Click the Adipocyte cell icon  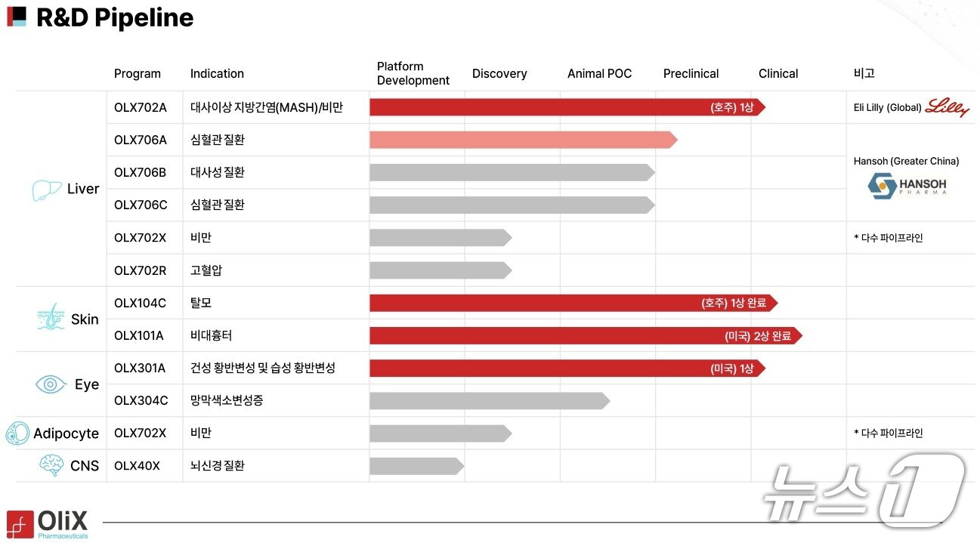[x=17, y=433]
